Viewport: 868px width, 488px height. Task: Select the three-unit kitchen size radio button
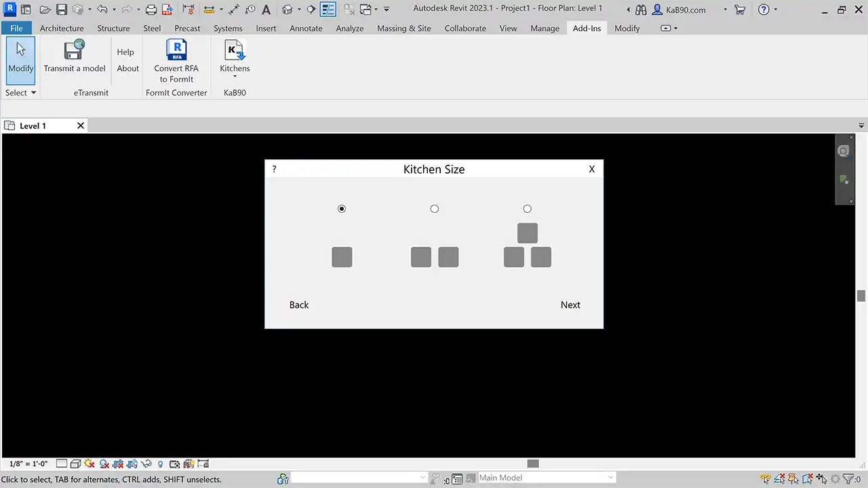click(528, 209)
